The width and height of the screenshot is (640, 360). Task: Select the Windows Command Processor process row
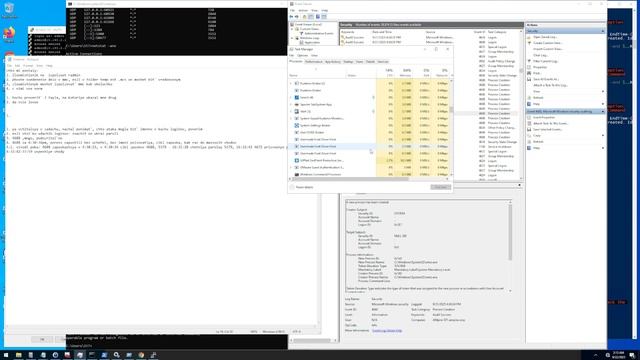click(x=370, y=174)
